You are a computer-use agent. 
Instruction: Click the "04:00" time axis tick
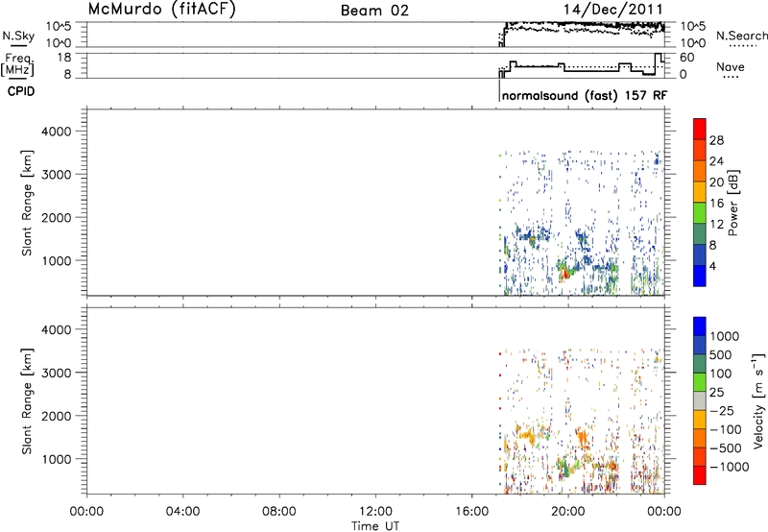182,512
